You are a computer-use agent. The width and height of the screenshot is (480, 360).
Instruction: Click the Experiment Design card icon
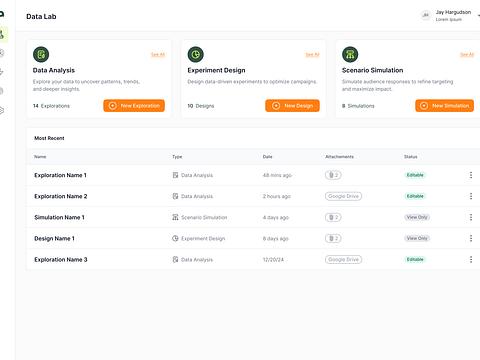196,54
